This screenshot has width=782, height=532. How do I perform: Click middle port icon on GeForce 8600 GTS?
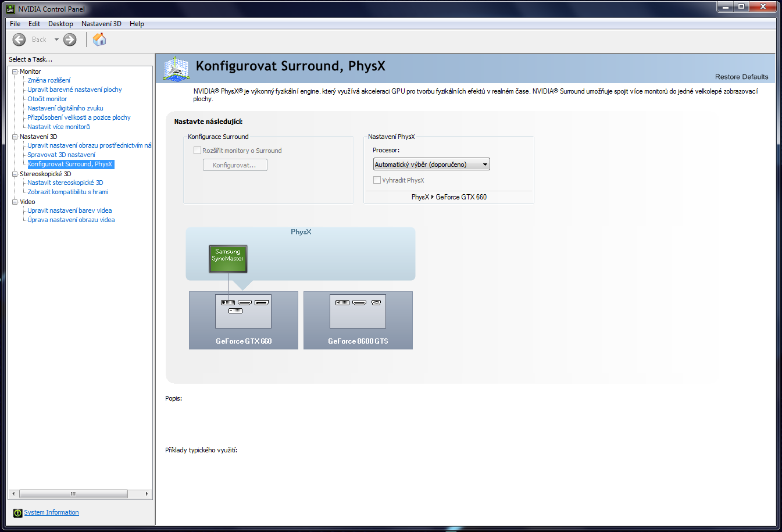coord(359,302)
